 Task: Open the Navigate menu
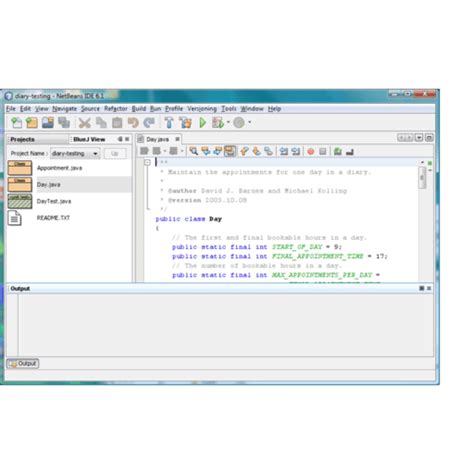[x=64, y=109]
